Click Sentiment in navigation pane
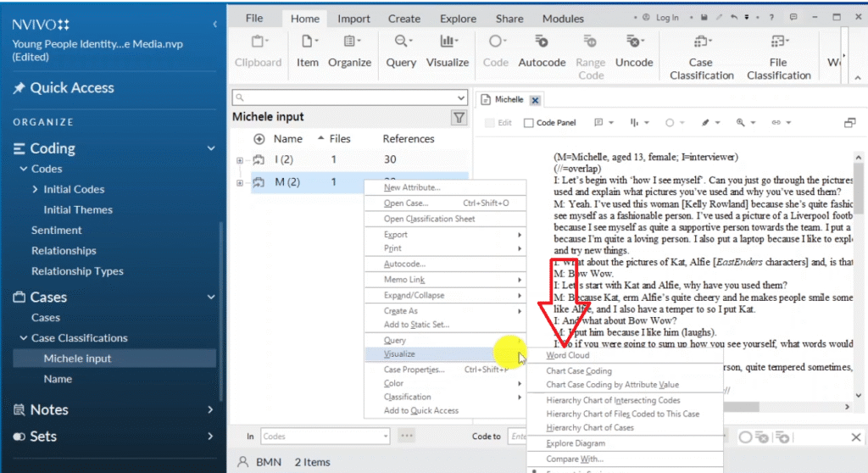The height and width of the screenshot is (473, 868). (x=57, y=230)
